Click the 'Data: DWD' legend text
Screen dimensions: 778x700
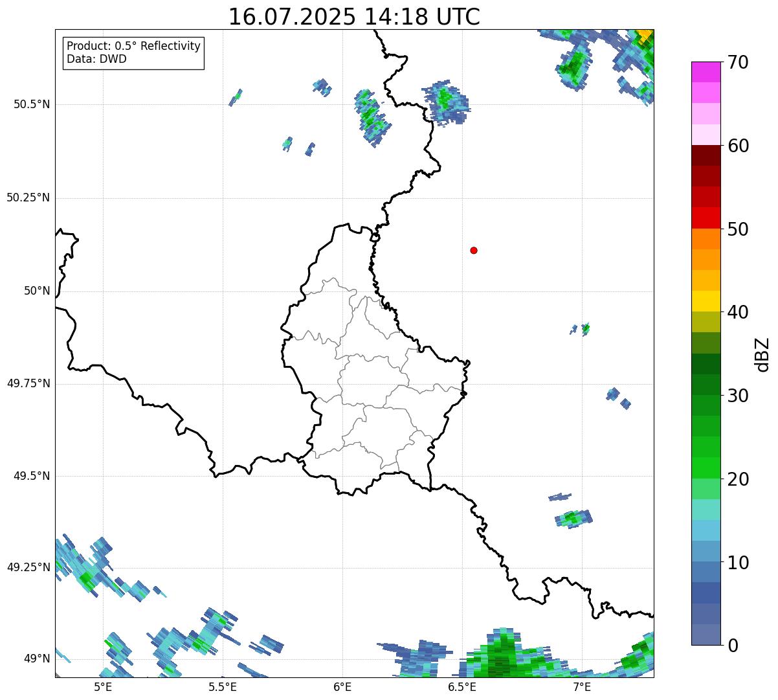click(x=96, y=59)
